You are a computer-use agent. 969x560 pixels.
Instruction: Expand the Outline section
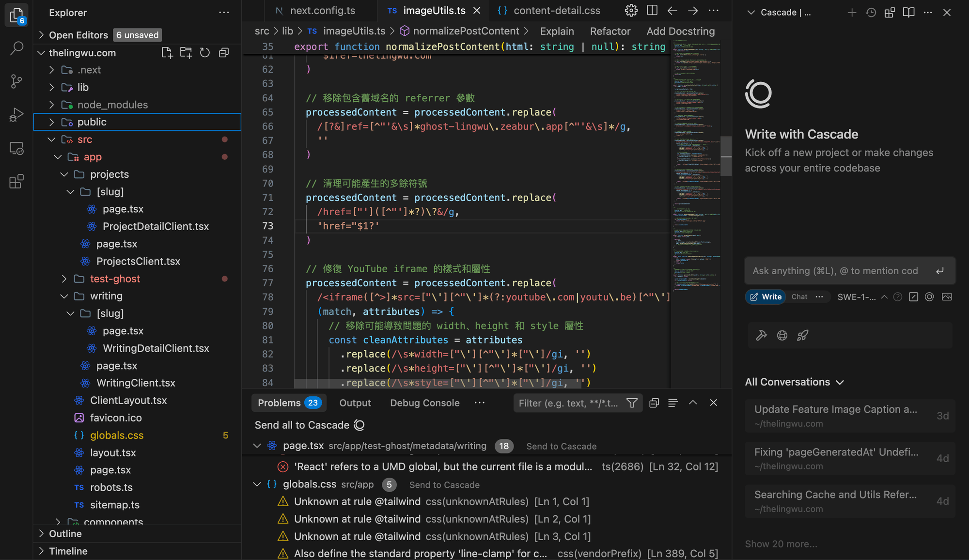[137, 534]
